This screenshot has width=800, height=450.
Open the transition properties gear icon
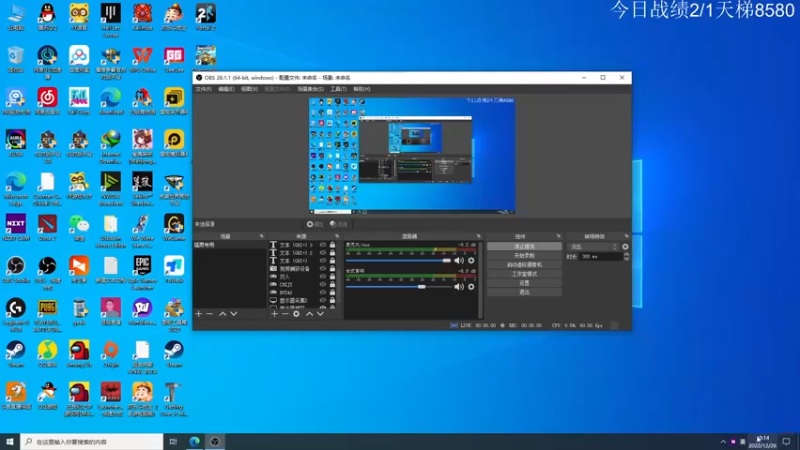626,246
